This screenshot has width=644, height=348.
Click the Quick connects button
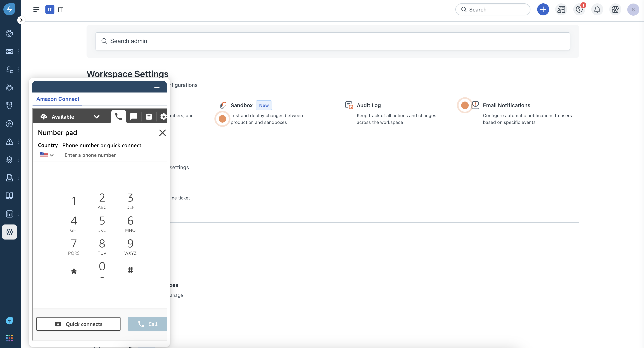click(x=78, y=324)
